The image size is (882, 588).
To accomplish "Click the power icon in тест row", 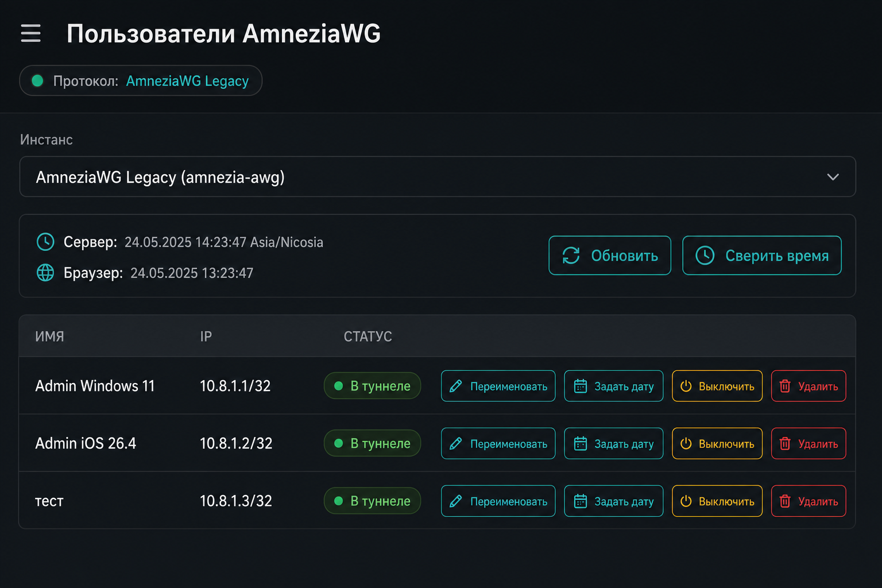I will coord(686,501).
